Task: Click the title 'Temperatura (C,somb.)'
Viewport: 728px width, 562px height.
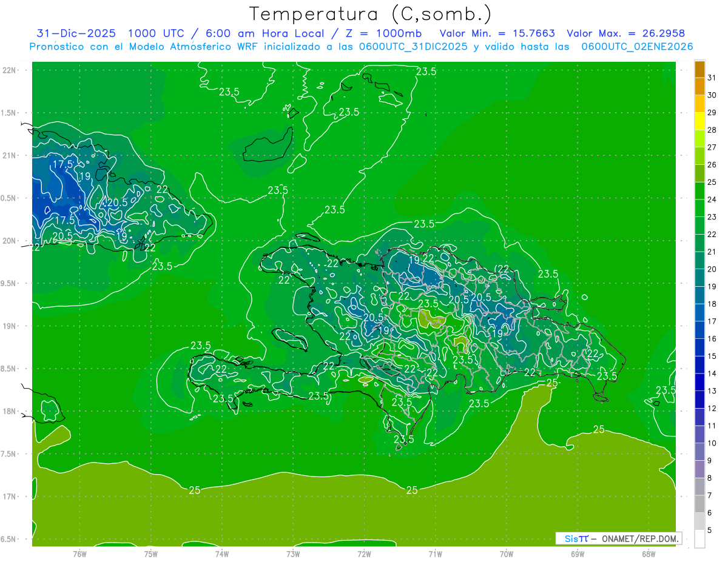Action: 371,14
